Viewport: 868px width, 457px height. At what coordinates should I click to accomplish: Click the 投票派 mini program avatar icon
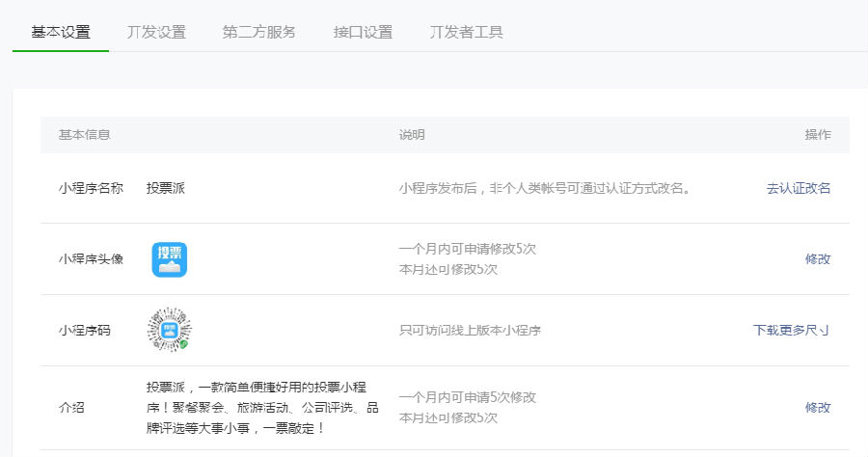coord(169,259)
